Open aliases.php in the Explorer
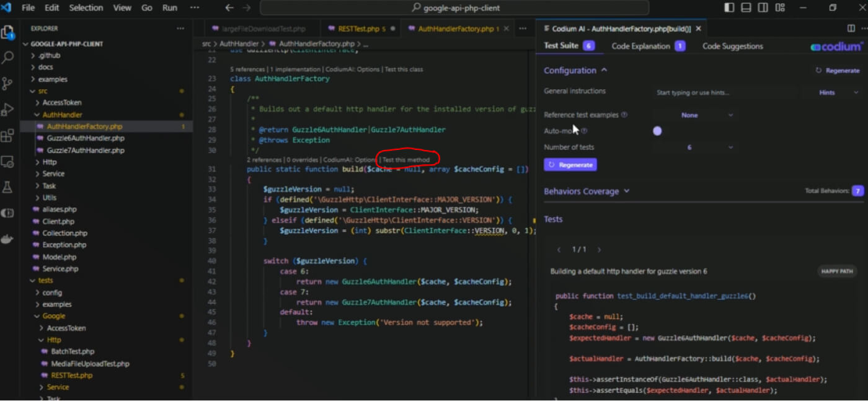Screen dimensions: 868x401 60,209
